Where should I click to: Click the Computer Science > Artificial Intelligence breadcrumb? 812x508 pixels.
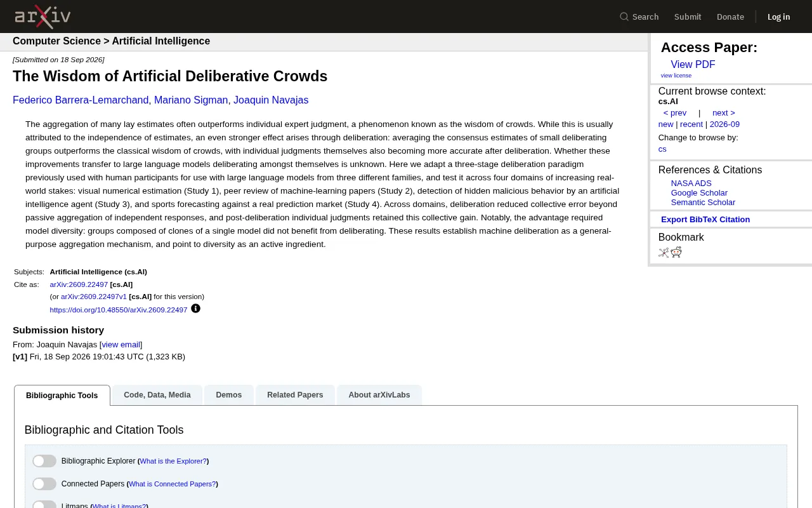click(x=111, y=41)
